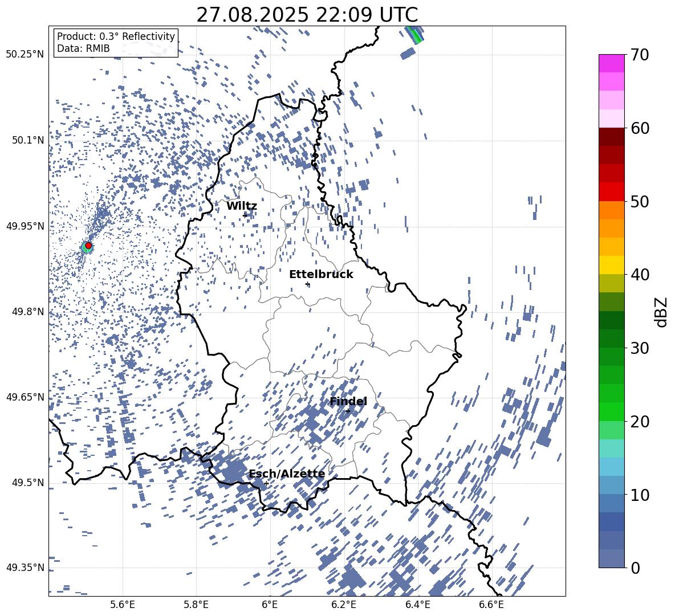The height and width of the screenshot is (616, 675).
Task: Click the Ettelbruck location cross marker
Action: point(307,284)
